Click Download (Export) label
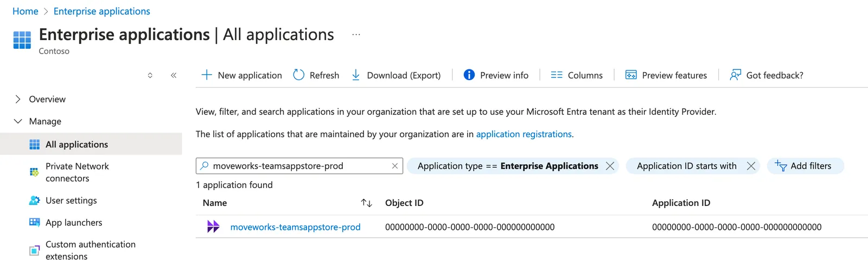The width and height of the screenshot is (868, 264). tap(404, 75)
